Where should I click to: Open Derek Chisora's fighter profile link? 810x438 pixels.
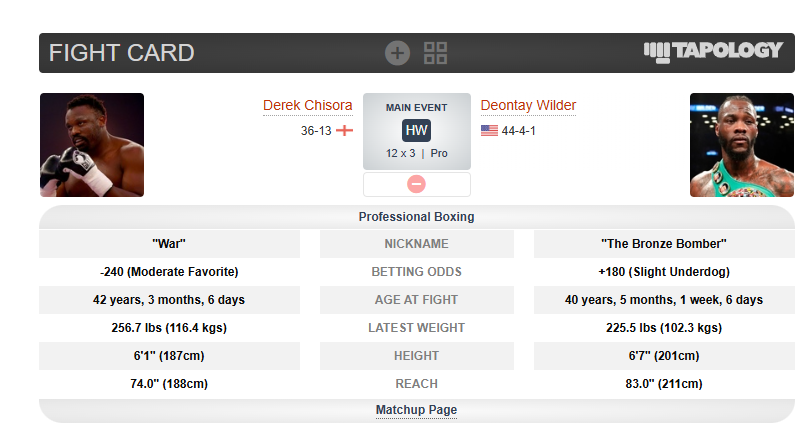coord(307,105)
